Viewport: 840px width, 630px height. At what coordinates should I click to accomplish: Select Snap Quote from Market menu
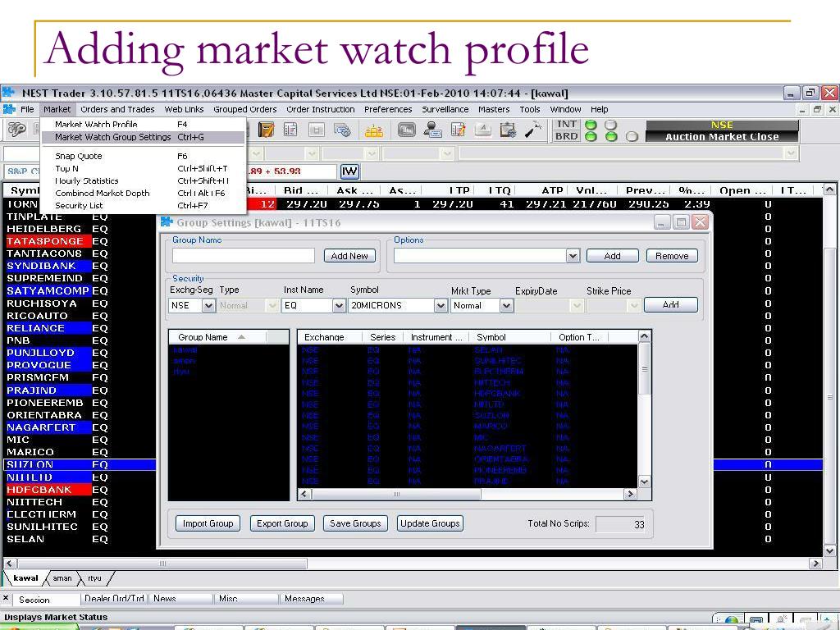[x=143, y=156]
